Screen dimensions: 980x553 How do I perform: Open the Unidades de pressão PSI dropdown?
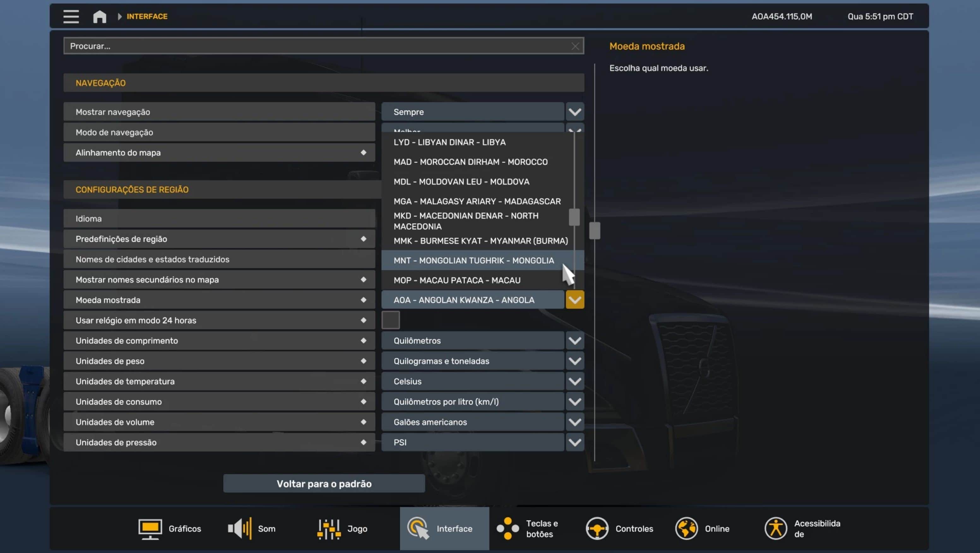point(574,442)
